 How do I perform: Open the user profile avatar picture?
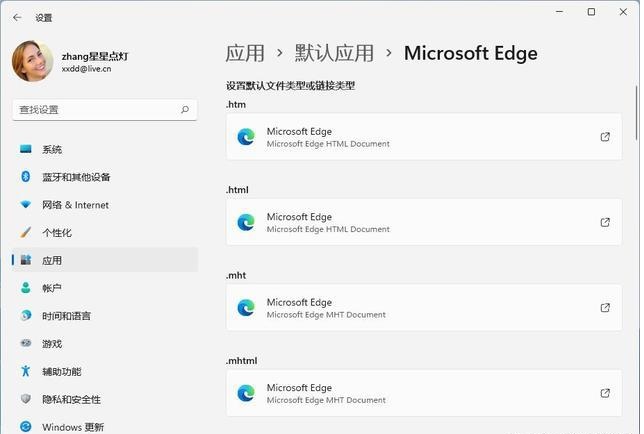pyautogui.click(x=32, y=61)
